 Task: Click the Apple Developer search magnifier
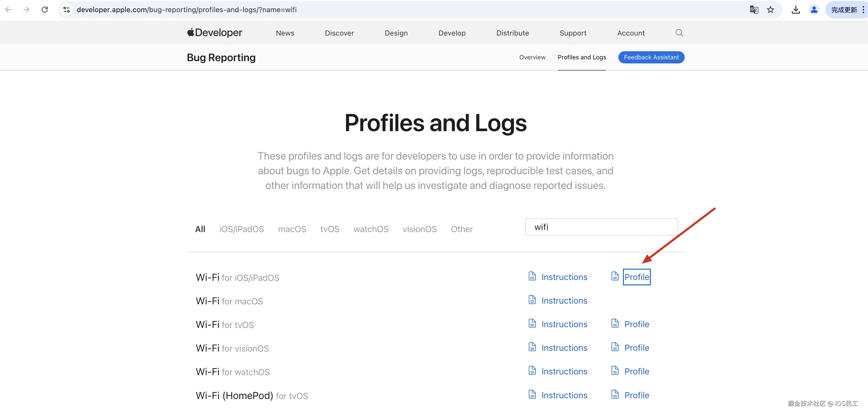(x=679, y=33)
